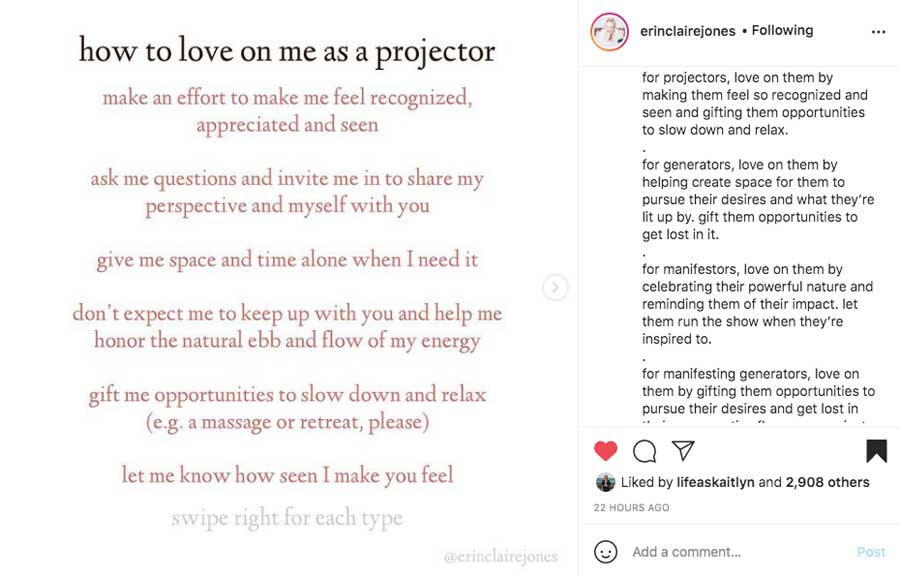900x577 pixels.
Task: Open the three-dot post options menu
Action: point(878,32)
